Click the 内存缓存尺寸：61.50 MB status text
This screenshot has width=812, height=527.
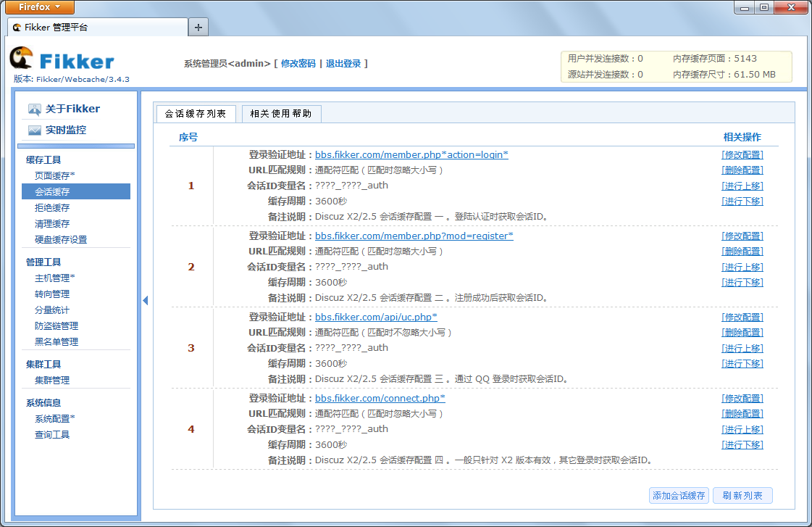pos(724,75)
